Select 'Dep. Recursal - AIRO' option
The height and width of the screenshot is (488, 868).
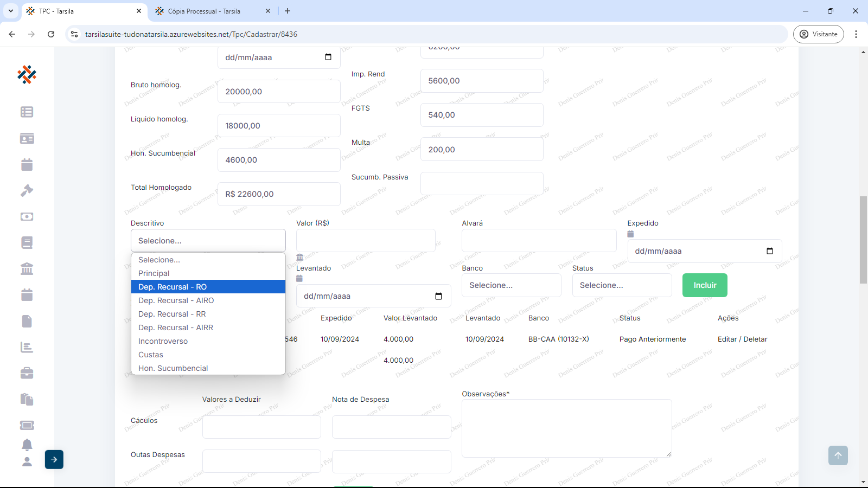click(x=176, y=300)
